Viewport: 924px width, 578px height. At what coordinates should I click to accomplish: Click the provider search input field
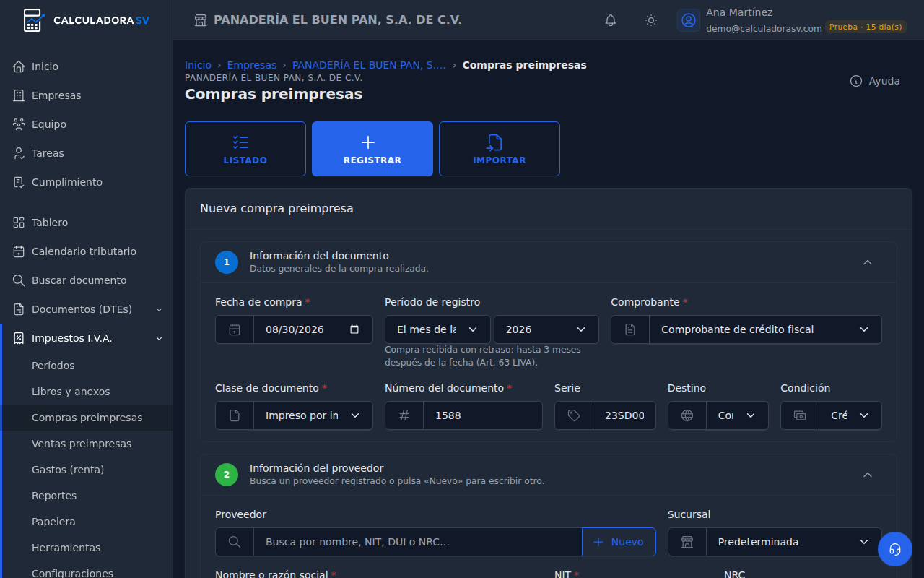(418, 542)
